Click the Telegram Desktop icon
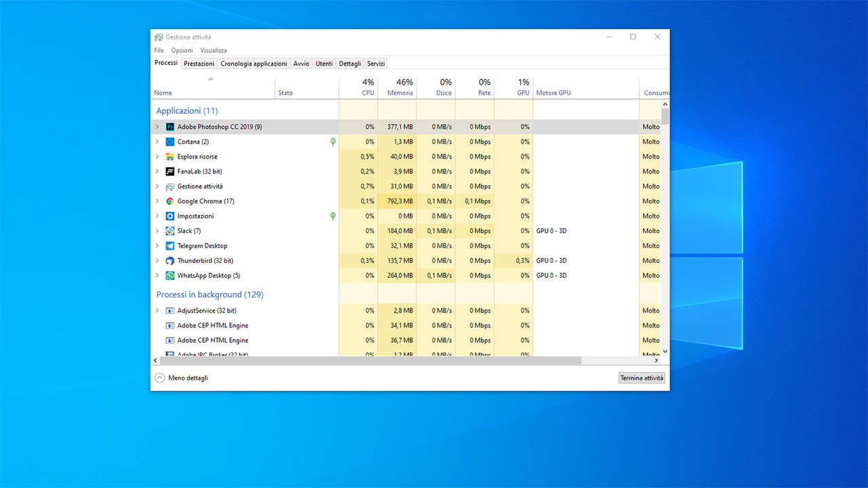Screen dimensions: 868x488 coord(170,246)
